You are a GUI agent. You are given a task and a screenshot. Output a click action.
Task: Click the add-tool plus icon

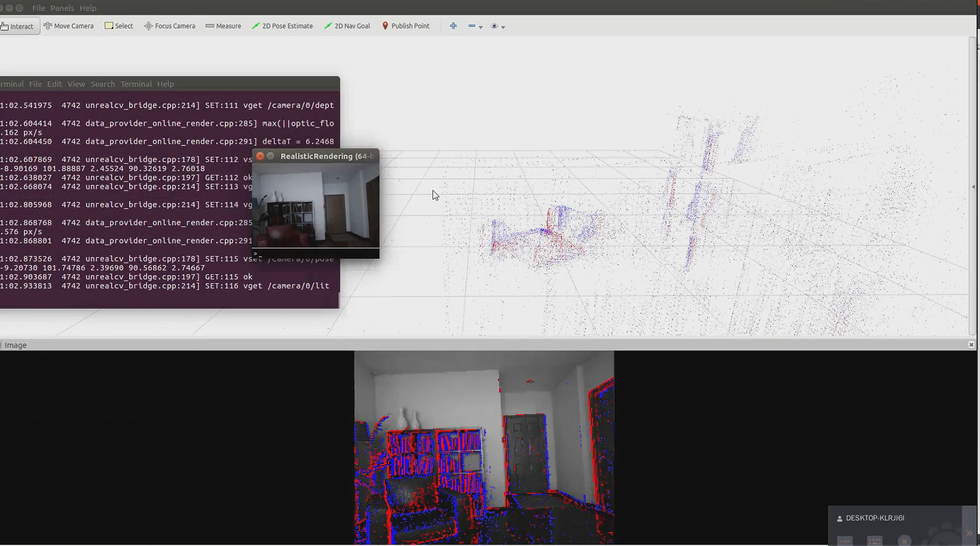454,26
